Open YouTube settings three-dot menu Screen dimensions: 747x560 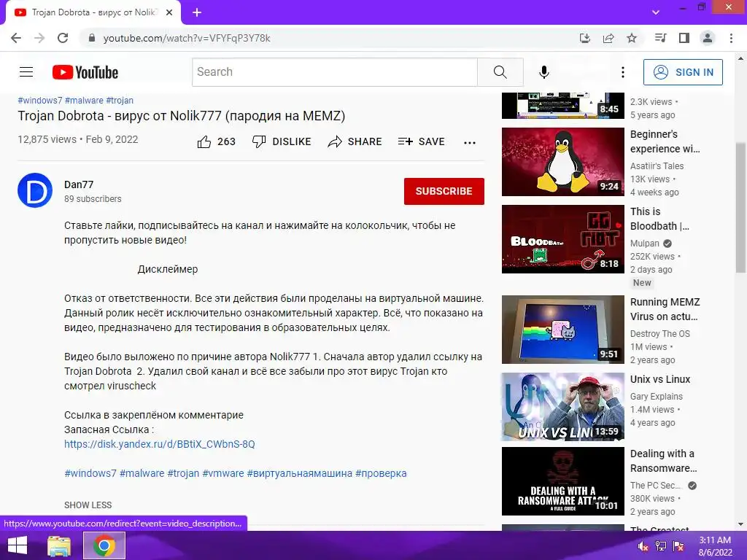pos(623,72)
